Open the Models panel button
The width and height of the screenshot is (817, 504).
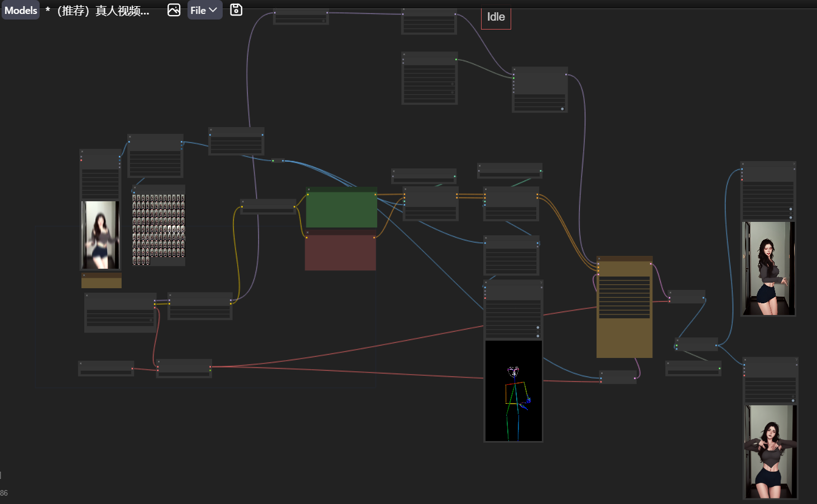(x=21, y=10)
